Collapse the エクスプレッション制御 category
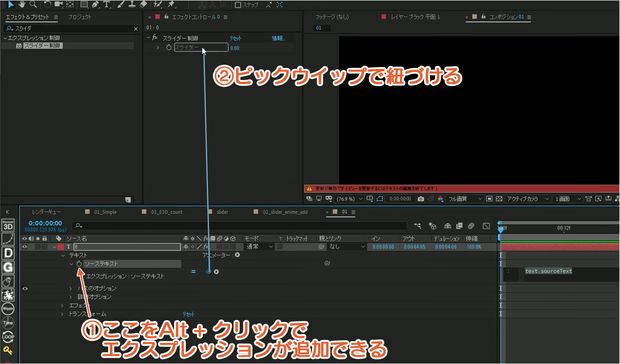This screenshot has width=620, height=364. tap(6, 38)
